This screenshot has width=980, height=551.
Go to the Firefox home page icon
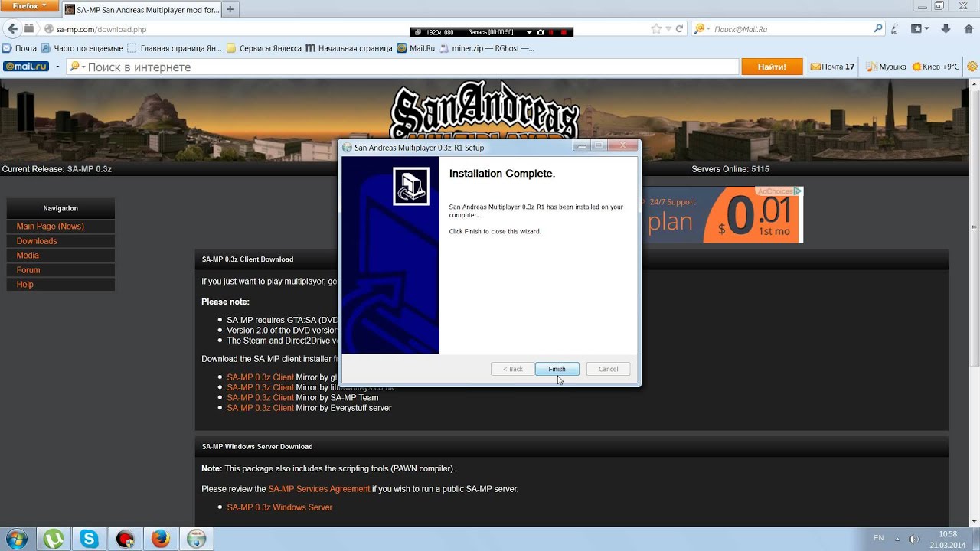[969, 29]
